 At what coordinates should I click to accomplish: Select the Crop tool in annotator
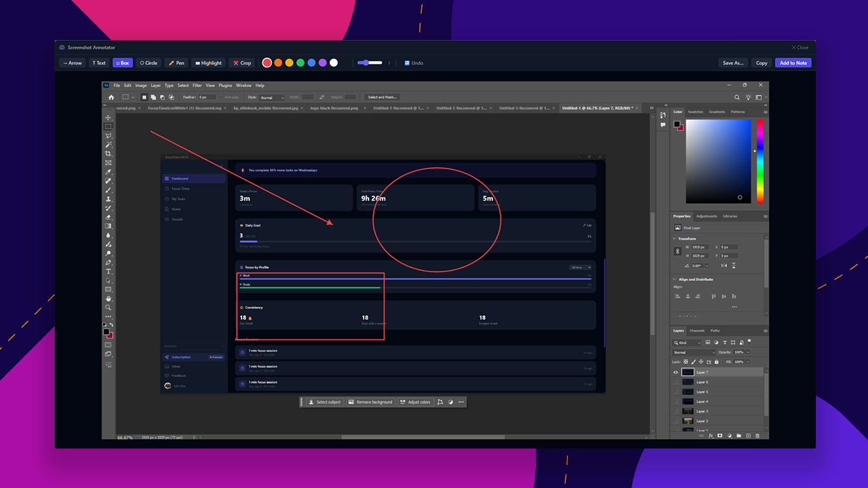(x=242, y=63)
